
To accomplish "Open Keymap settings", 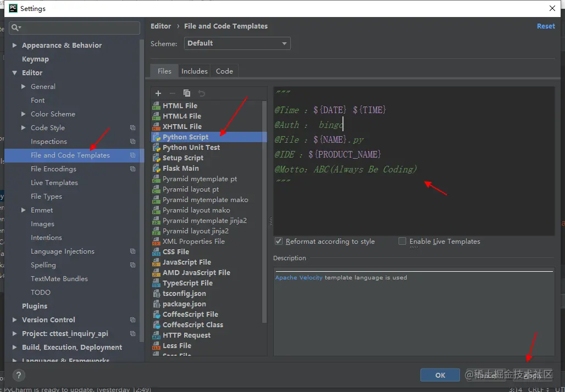I will coord(35,59).
